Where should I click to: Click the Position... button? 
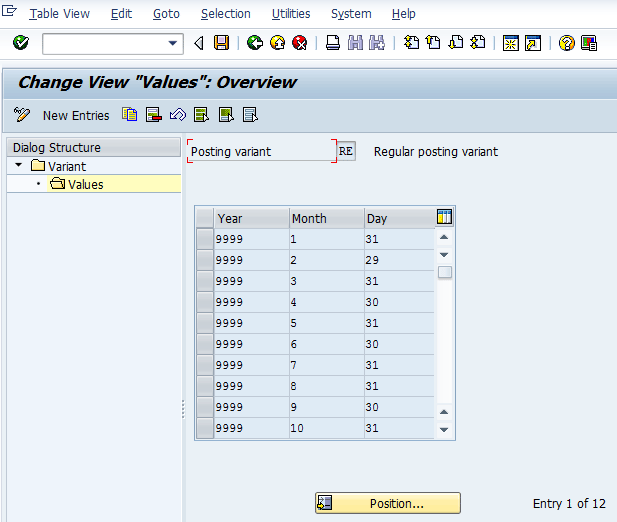tap(388, 504)
